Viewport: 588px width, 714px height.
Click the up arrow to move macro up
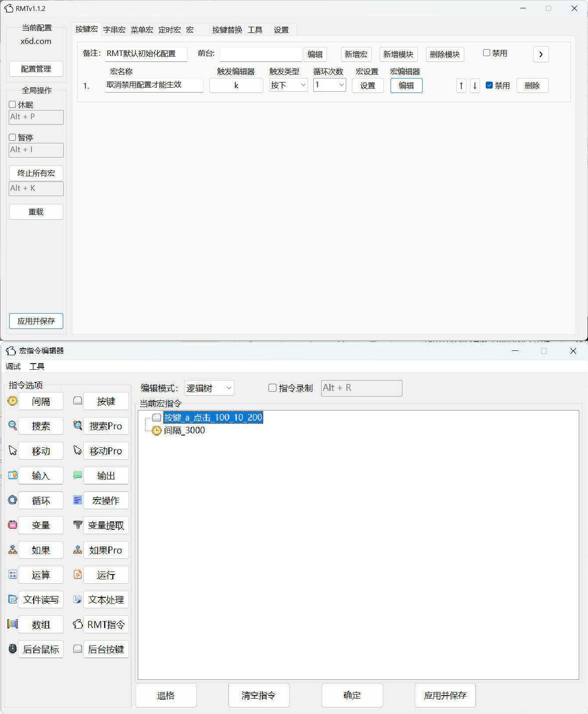tap(461, 86)
